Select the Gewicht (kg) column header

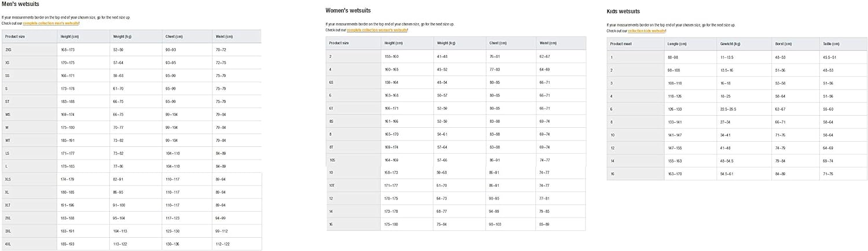click(x=730, y=44)
